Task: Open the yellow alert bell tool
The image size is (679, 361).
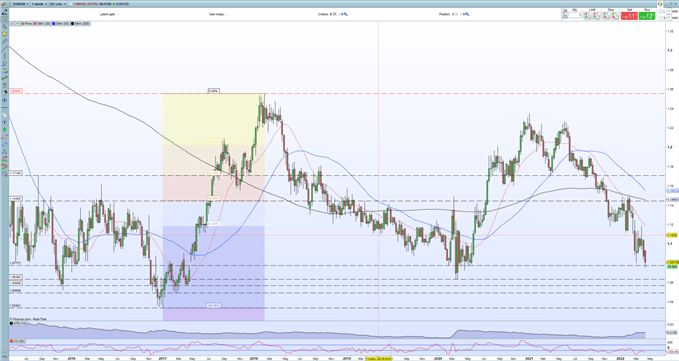Action: [x=4, y=34]
